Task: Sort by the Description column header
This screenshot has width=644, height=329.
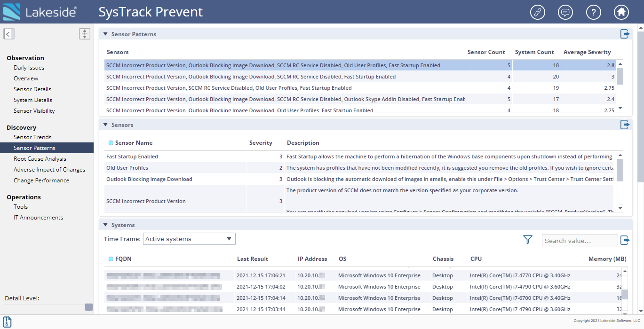Action: pyautogui.click(x=303, y=143)
